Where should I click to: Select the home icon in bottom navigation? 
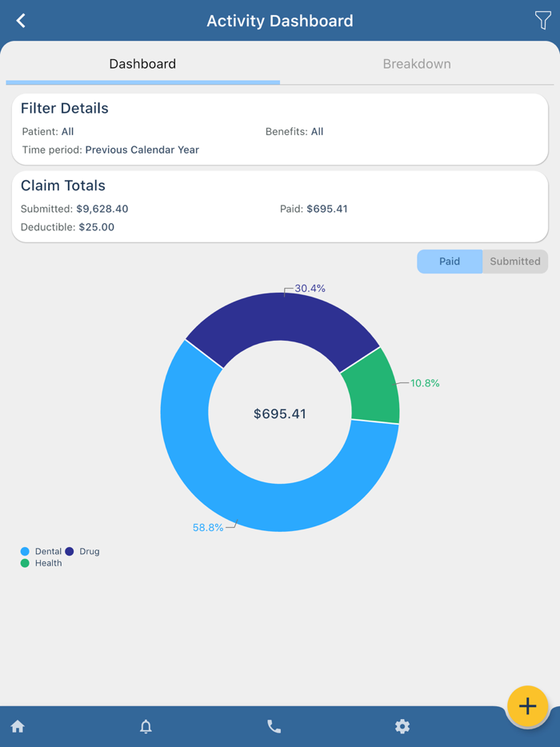(x=18, y=726)
